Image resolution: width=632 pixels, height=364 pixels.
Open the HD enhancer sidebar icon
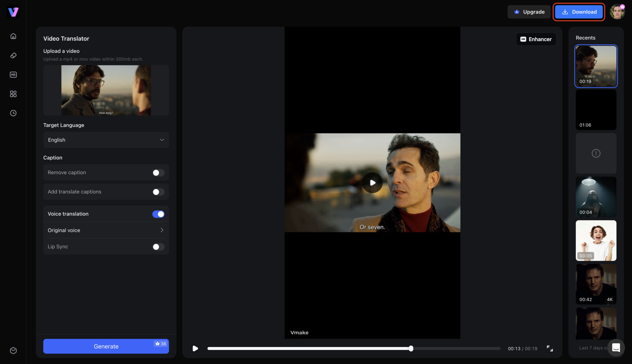tap(13, 75)
